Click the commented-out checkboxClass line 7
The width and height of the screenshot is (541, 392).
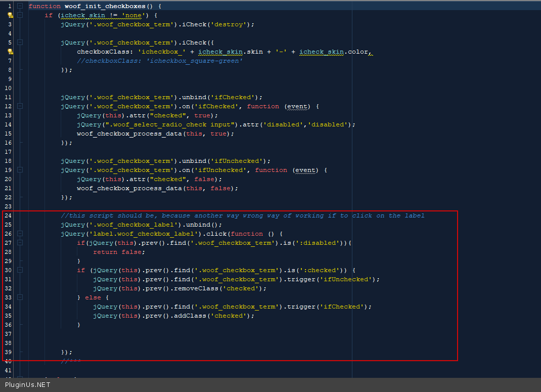(160, 61)
